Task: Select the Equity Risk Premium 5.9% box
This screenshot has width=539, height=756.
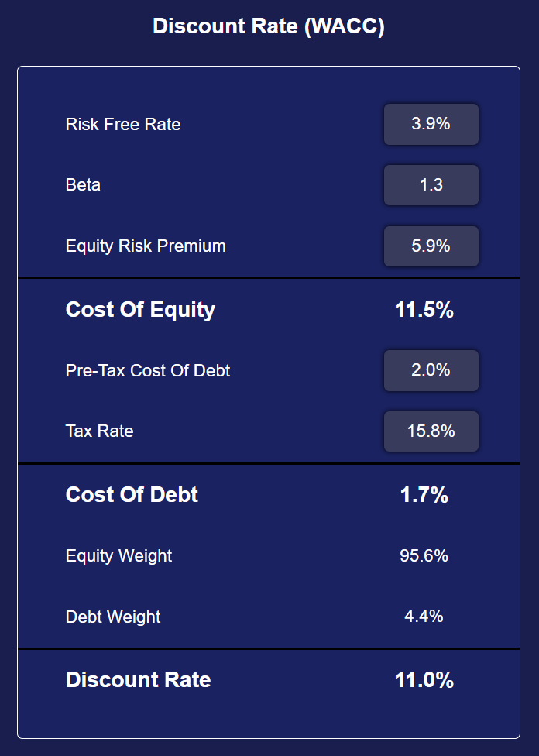Action: pos(431,246)
